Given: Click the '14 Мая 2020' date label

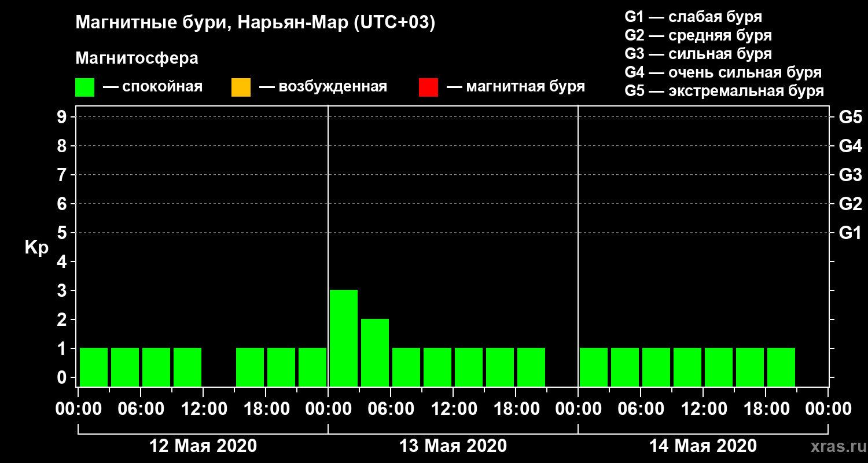Looking at the screenshot, I should click(703, 446).
